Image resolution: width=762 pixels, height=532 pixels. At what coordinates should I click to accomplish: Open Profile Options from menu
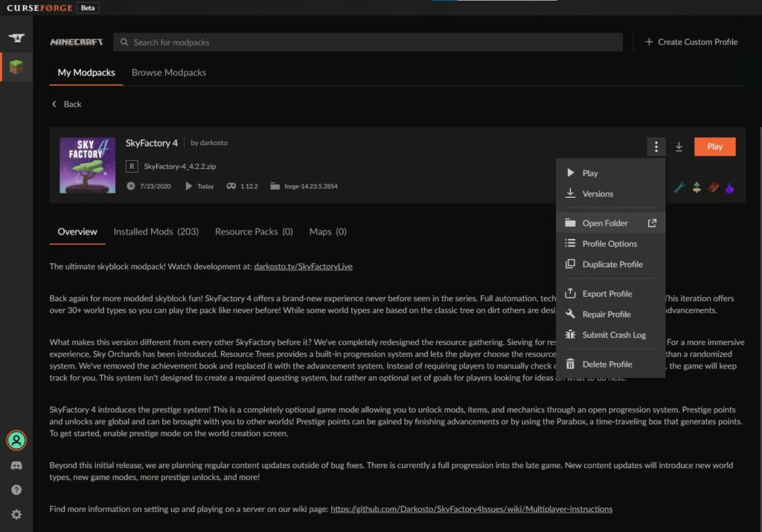tap(610, 243)
